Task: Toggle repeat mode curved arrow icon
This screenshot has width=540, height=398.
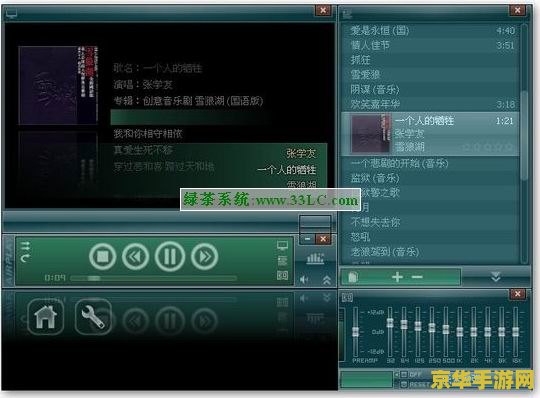Action: click(25, 258)
